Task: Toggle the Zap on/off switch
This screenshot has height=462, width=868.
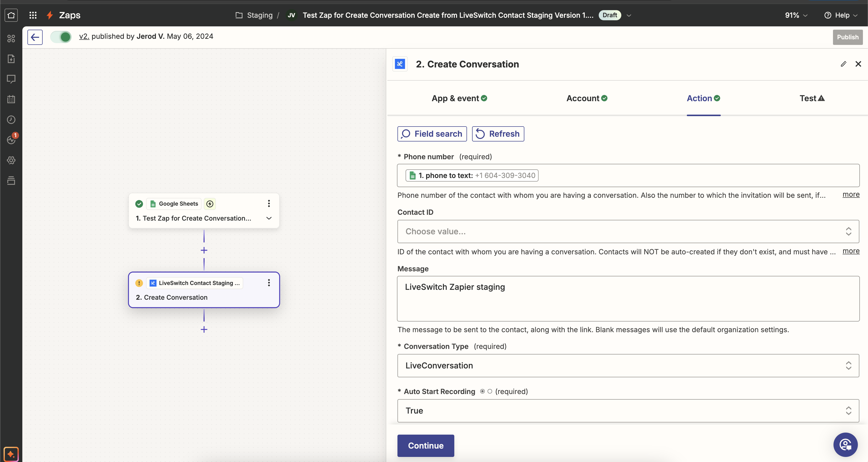Action: click(x=61, y=37)
